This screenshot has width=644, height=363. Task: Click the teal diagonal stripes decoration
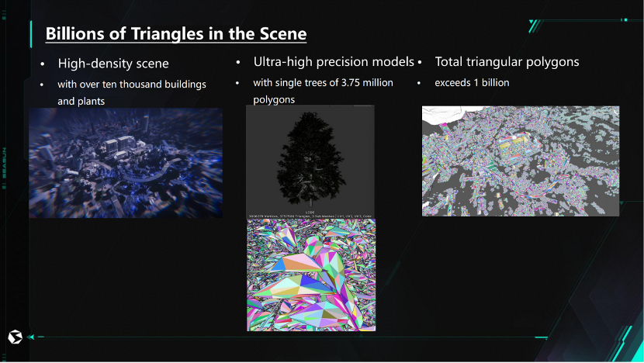pos(534,26)
